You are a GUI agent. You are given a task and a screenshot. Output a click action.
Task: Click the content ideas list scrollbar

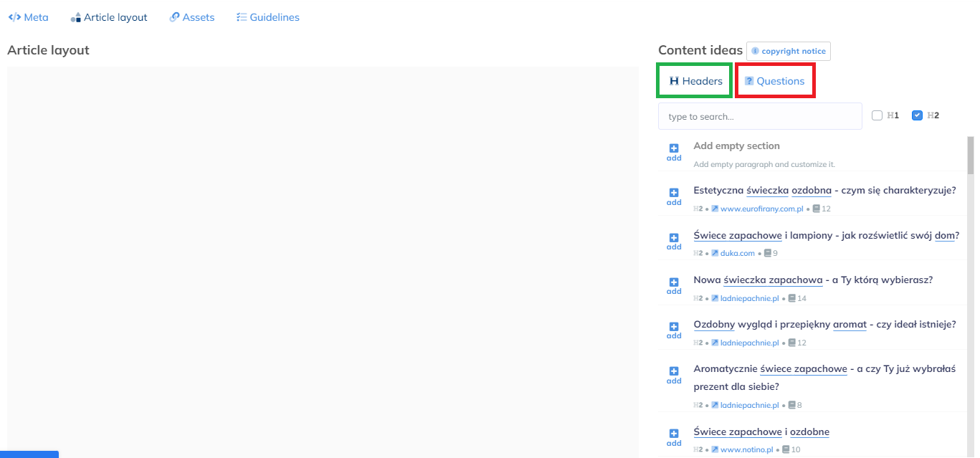click(971, 155)
